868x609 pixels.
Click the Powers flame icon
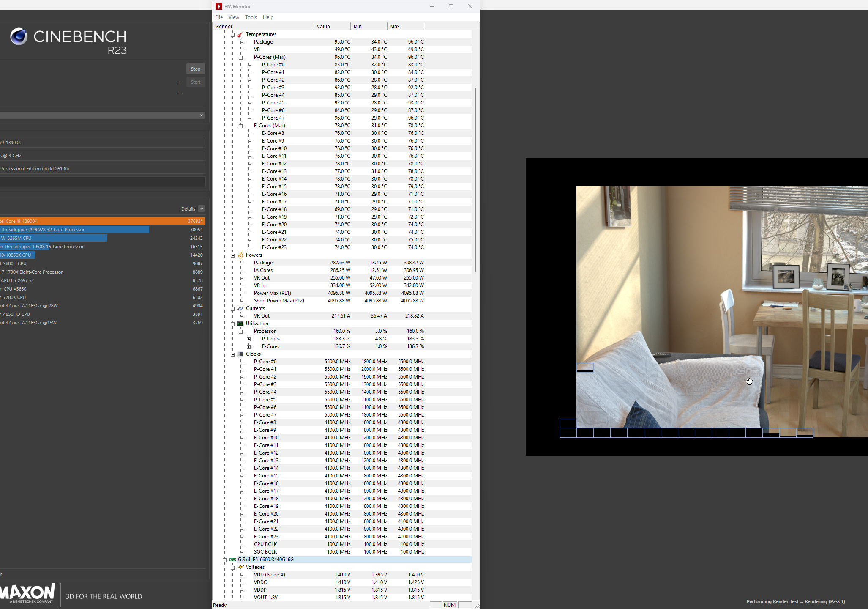240,255
